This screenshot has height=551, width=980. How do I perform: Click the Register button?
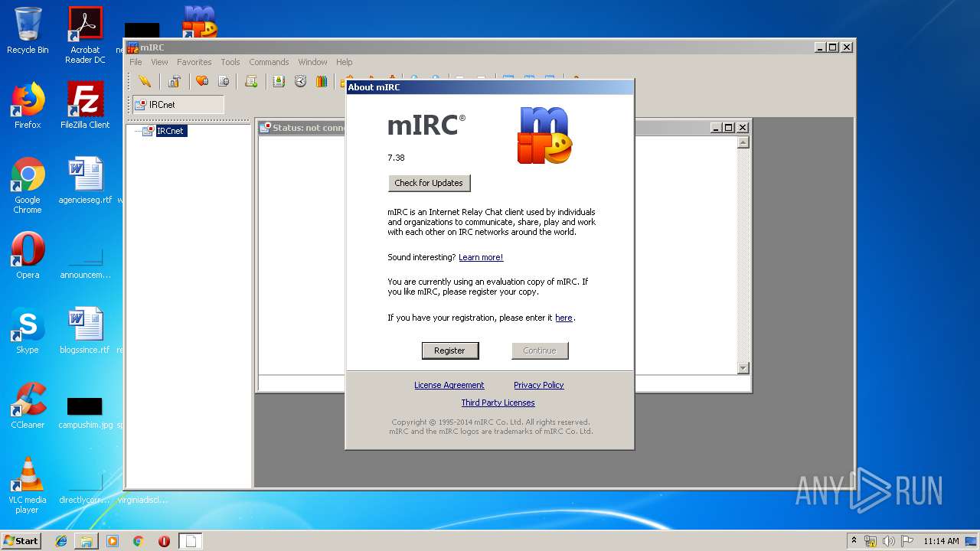pos(449,350)
